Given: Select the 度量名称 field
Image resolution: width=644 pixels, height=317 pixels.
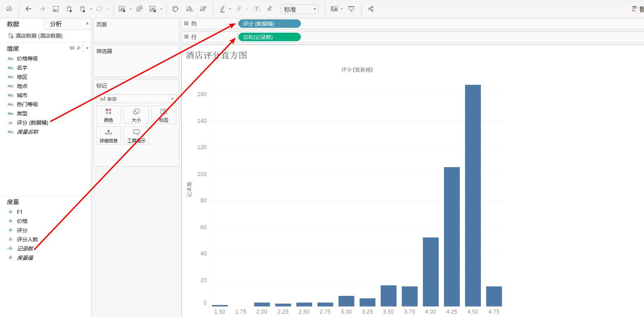Looking at the screenshot, I should point(28,132).
